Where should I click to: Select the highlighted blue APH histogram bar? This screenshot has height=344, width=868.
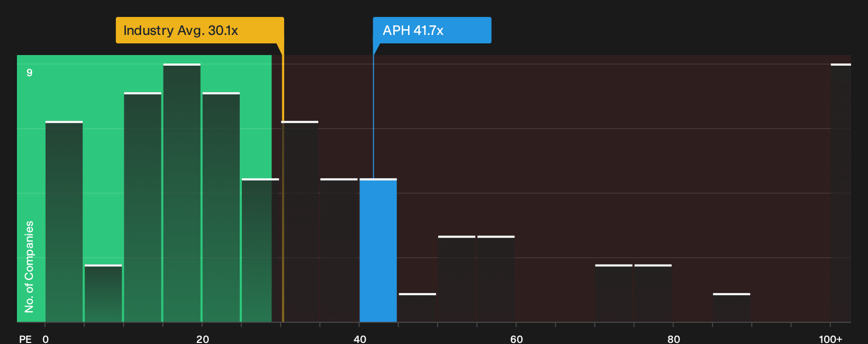click(x=378, y=250)
